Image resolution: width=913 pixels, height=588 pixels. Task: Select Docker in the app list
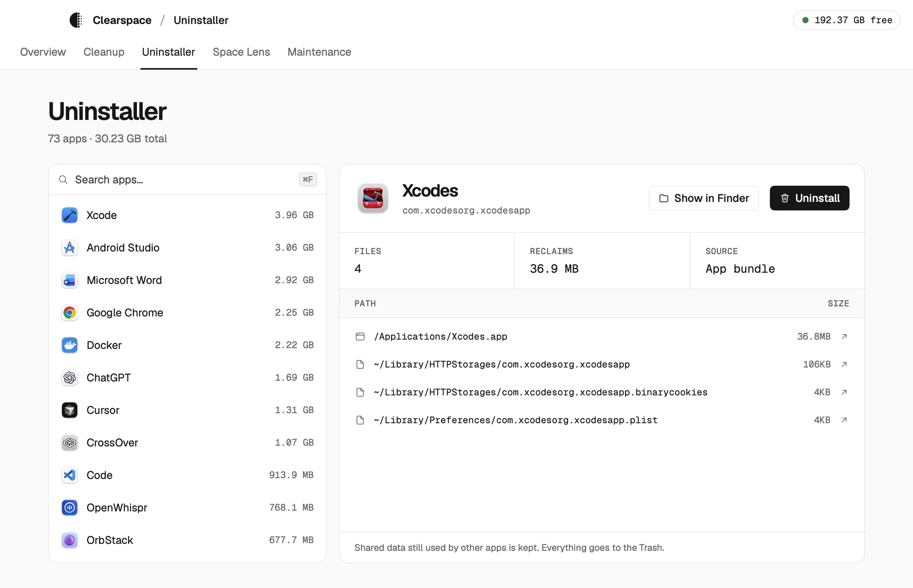pyautogui.click(x=187, y=345)
